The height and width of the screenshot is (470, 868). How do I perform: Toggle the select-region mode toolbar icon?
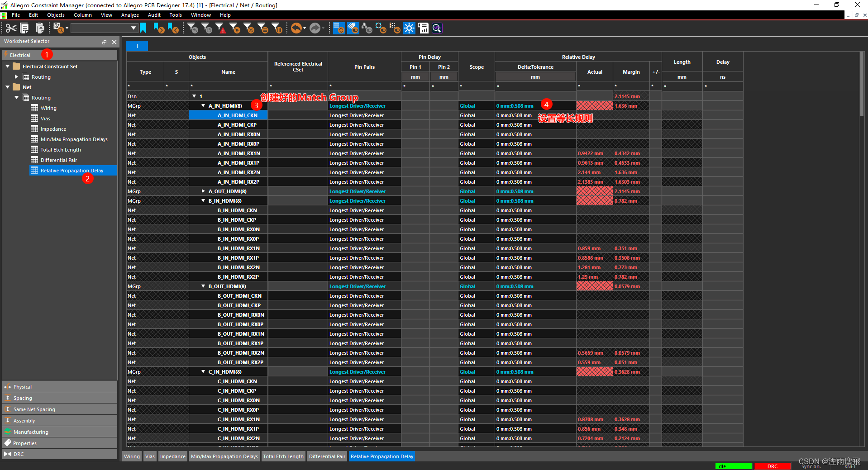(381, 28)
